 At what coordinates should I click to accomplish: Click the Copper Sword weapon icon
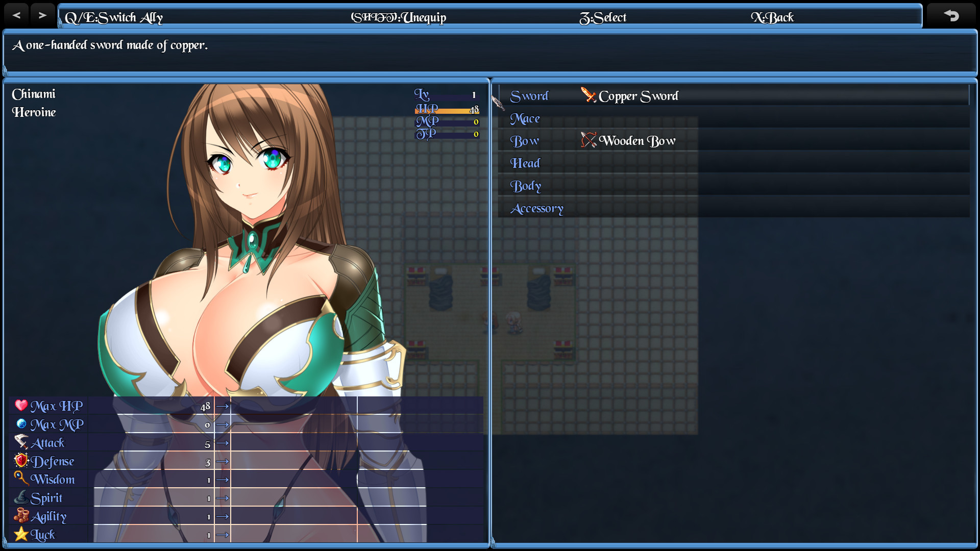point(589,94)
